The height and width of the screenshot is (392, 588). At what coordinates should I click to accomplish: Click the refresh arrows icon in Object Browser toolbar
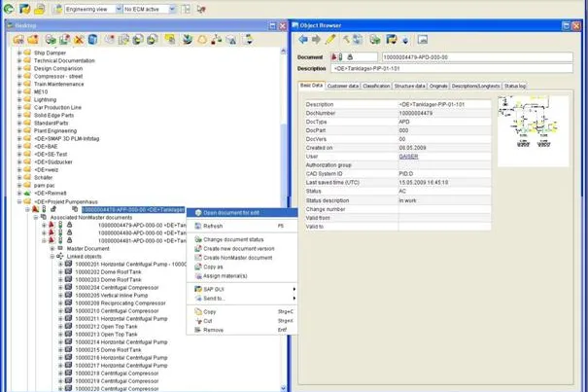coord(358,39)
